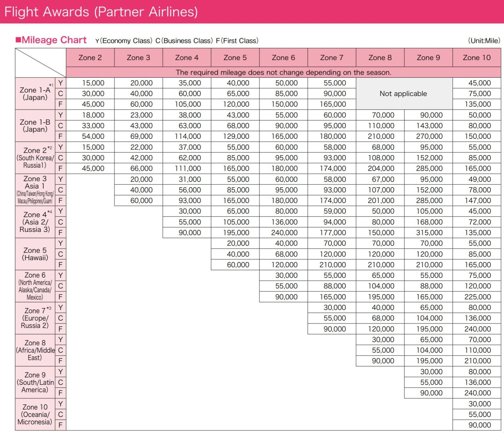Select the Zone 9 (South/Latin America) label
The image size is (504, 433).
tap(35, 382)
